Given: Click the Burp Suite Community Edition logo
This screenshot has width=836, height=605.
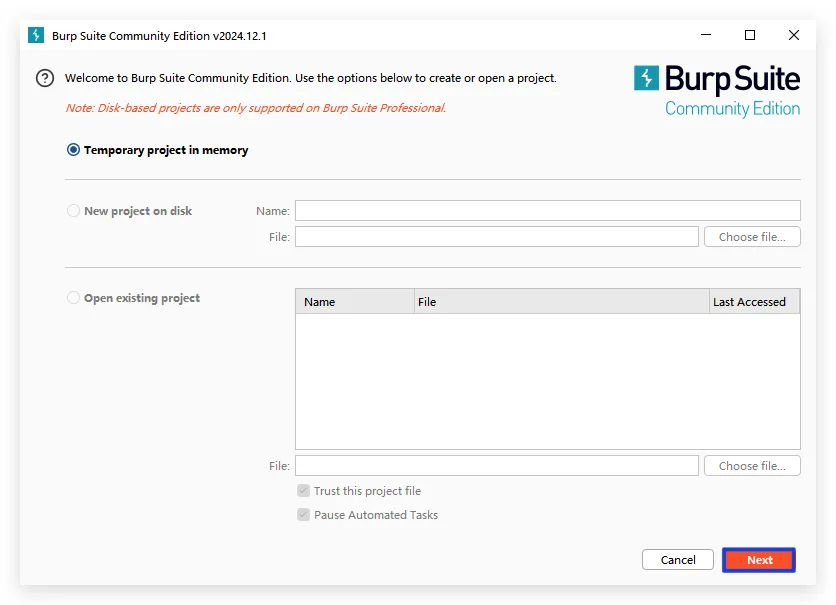Looking at the screenshot, I should coord(716,91).
